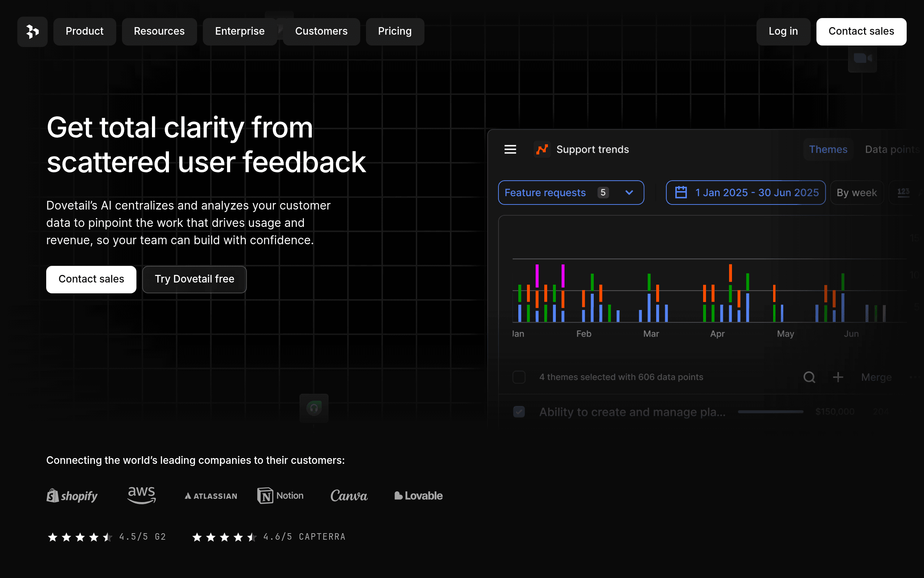
Task: Click Try Dovetail free button
Action: (x=194, y=279)
